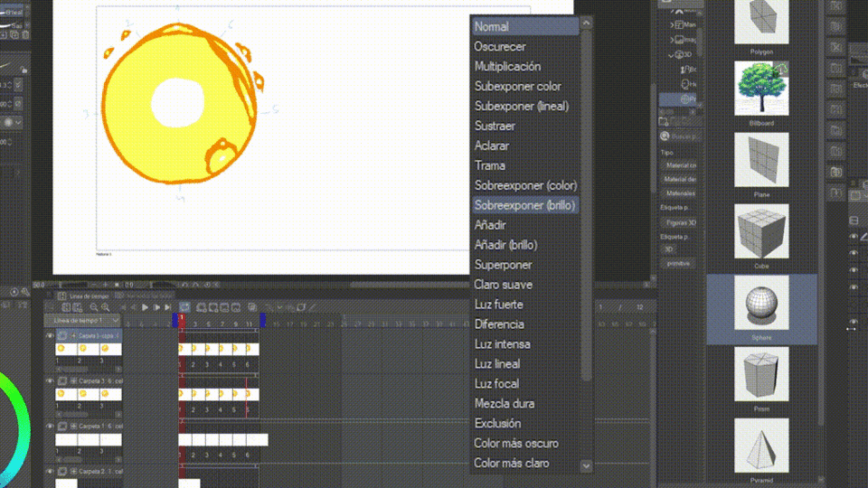This screenshot has height=488, width=868.
Task: Toggle loop playback icon in timeline
Action: (184, 307)
